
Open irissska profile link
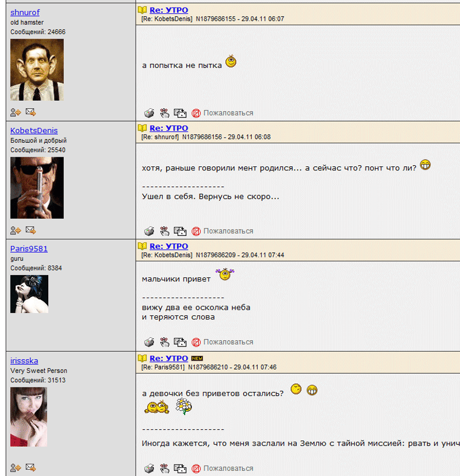coord(24,361)
